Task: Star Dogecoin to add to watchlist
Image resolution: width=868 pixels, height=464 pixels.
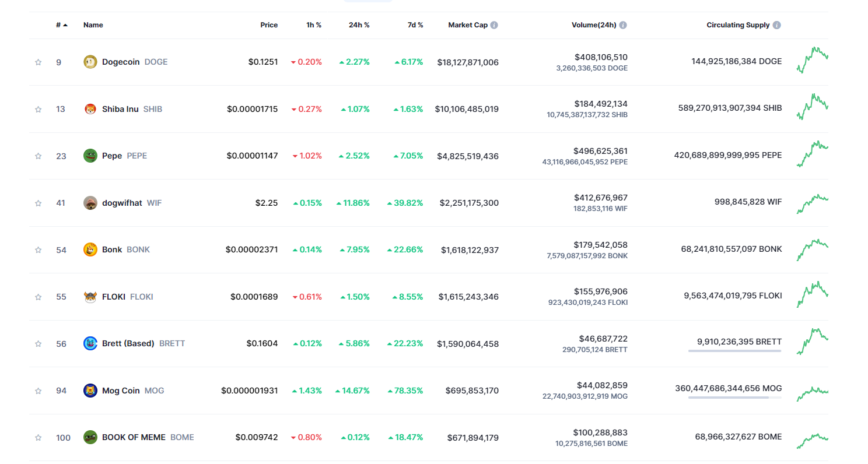Action: (38, 62)
